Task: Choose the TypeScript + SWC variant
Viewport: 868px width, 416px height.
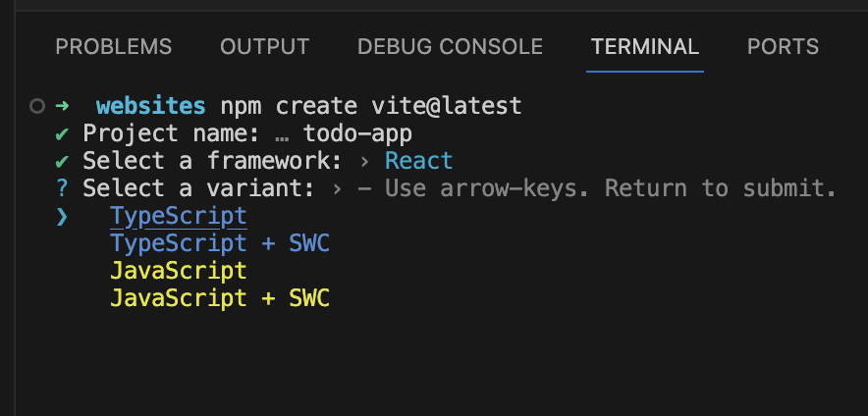Action: (220, 244)
